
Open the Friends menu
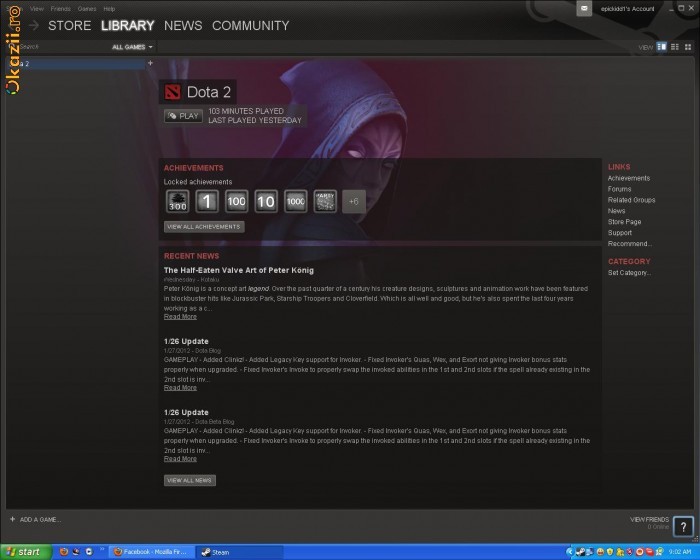click(60, 8)
